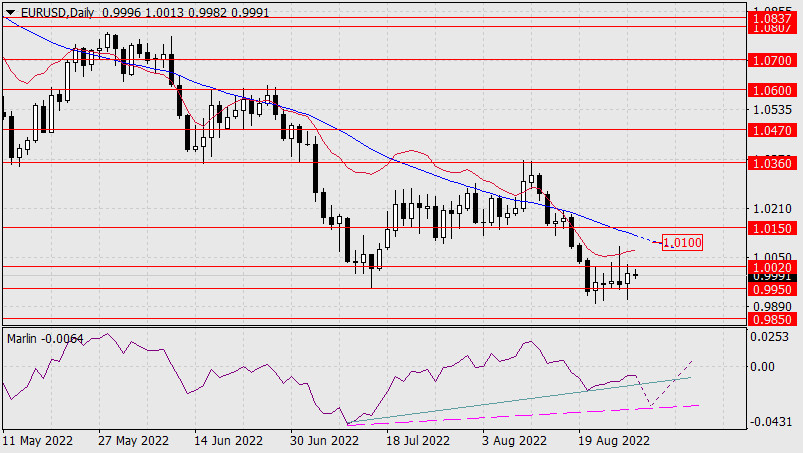Click the 30 Jun 2022 date label

pyautogui.click(x=322, y=440)
